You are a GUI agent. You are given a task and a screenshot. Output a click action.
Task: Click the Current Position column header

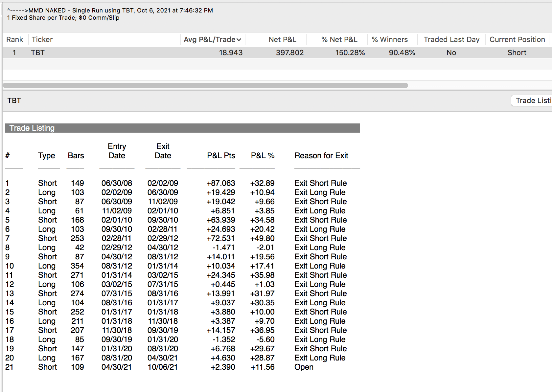point(517,40)
